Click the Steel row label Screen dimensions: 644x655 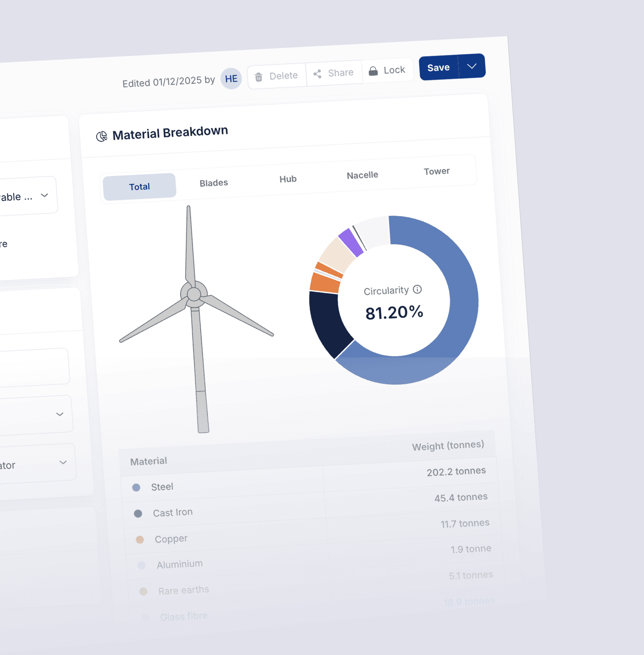[x=162, y=487]
